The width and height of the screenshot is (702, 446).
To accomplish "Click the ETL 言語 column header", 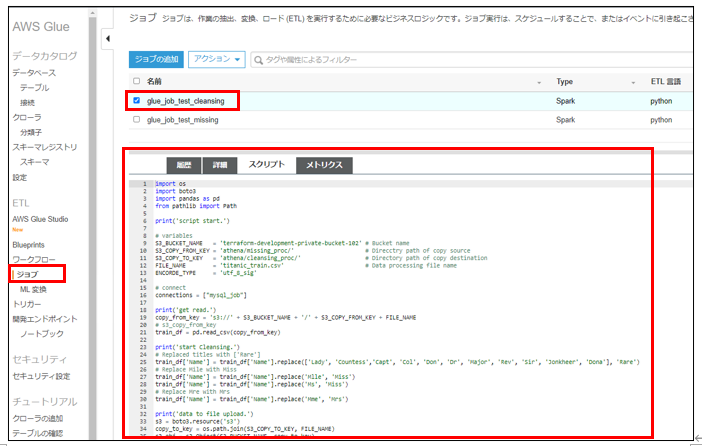I will (x=665, y=81).
